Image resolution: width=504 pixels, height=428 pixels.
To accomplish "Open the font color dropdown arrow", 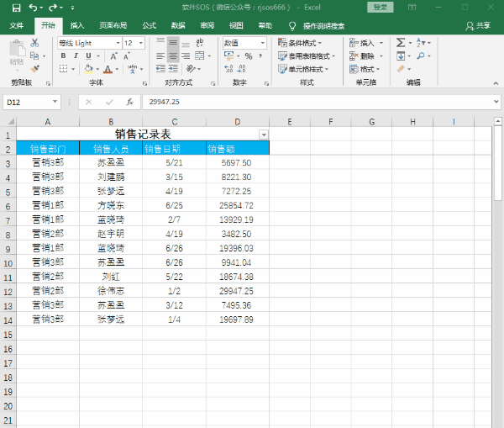I will click(117, 69).
